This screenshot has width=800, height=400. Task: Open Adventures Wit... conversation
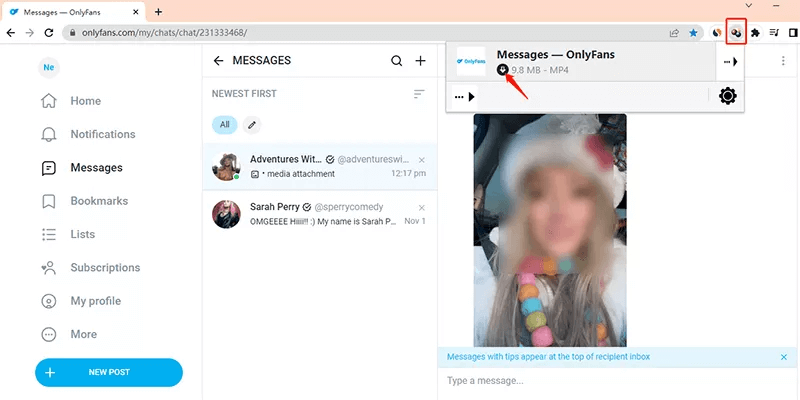[x=320, y=166]
